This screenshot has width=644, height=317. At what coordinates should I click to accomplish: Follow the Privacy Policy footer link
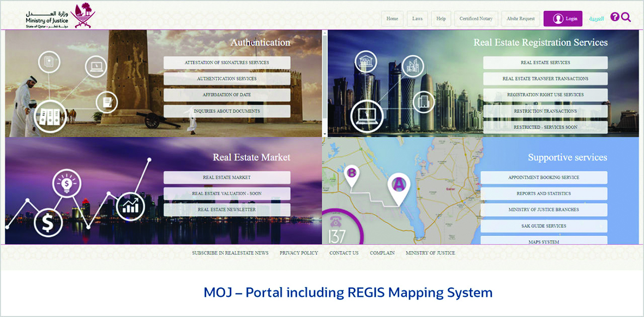(299, 253)
